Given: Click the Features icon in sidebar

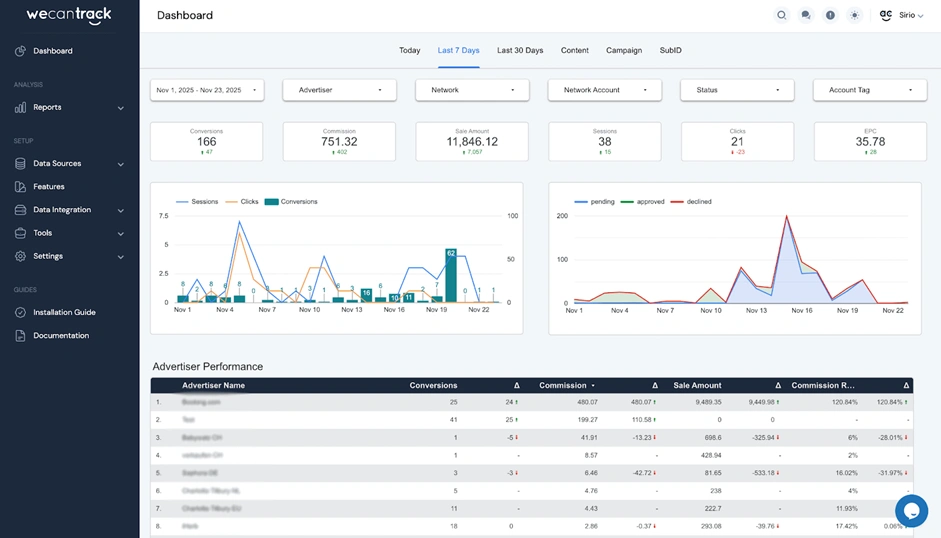Looking at the screenshot, I should click(21, 187).
